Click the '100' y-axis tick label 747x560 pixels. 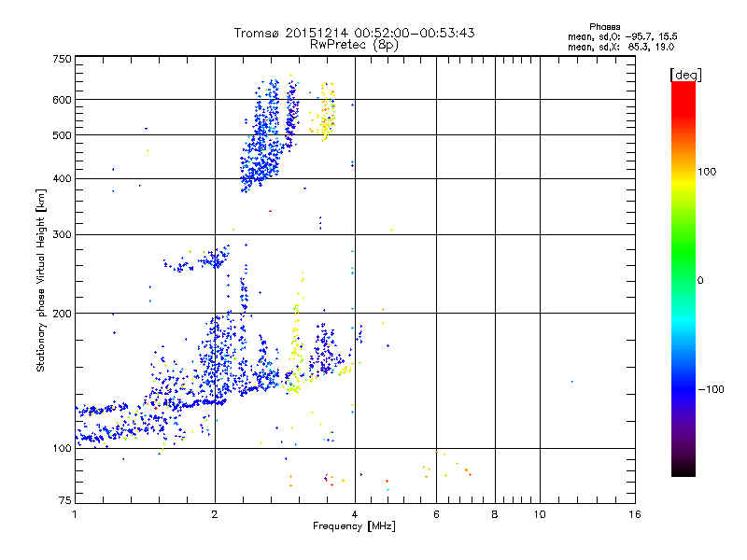(x=62, y=448)
